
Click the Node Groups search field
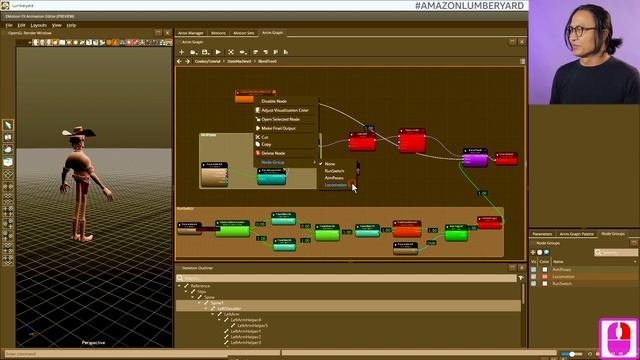point(616,253)
